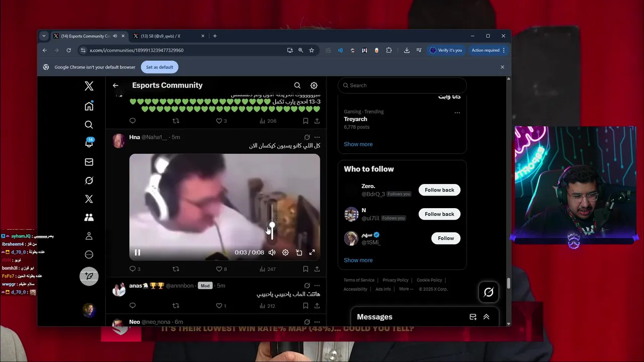The height and width of the screenshot is (362, 644).
Task: Open floating Grok button bottom right
Action: [x=489, y=292]
